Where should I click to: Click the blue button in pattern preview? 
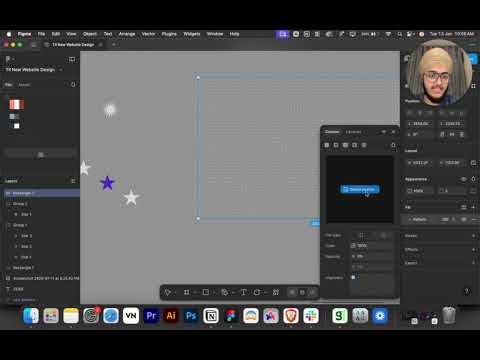tap(360, 189)
